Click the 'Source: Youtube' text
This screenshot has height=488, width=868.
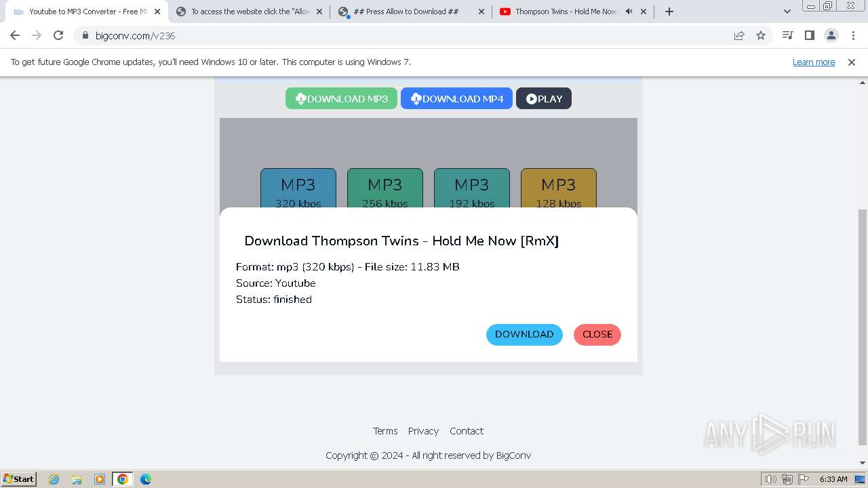276,283
